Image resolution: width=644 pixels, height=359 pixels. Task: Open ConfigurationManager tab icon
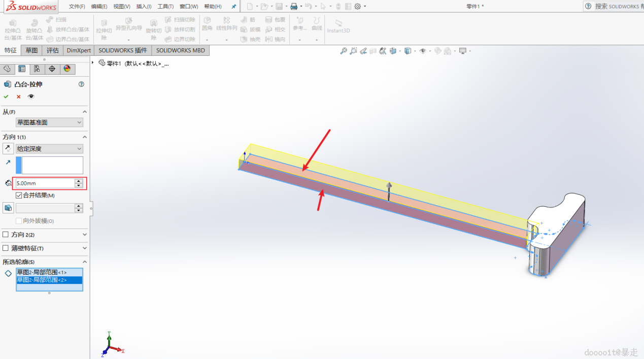(37, 69)
